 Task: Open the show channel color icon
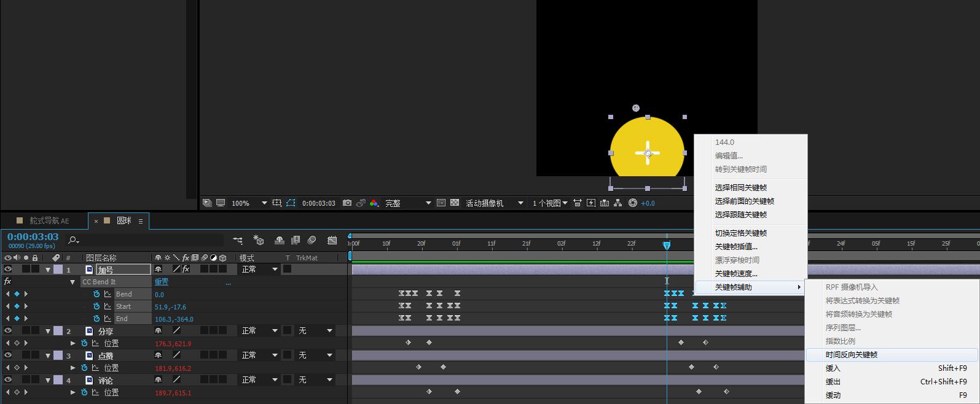[x=374, y=203]
